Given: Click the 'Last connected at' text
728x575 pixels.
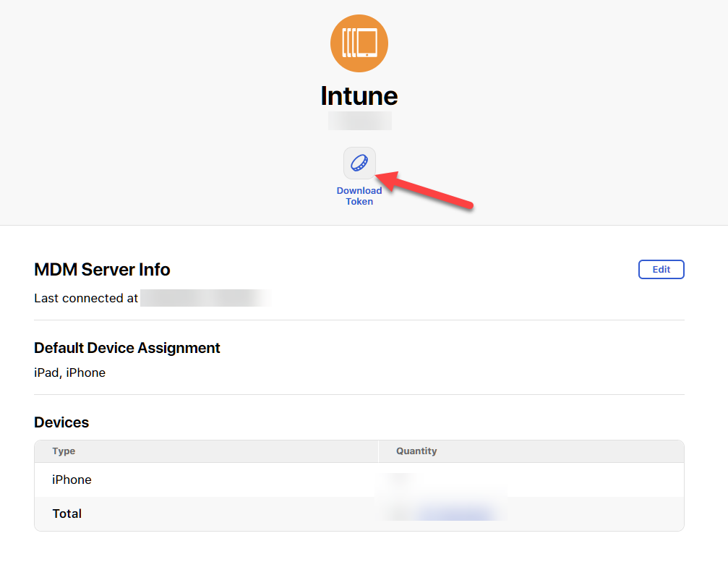Looking at the screenshot, I should 86,298.
